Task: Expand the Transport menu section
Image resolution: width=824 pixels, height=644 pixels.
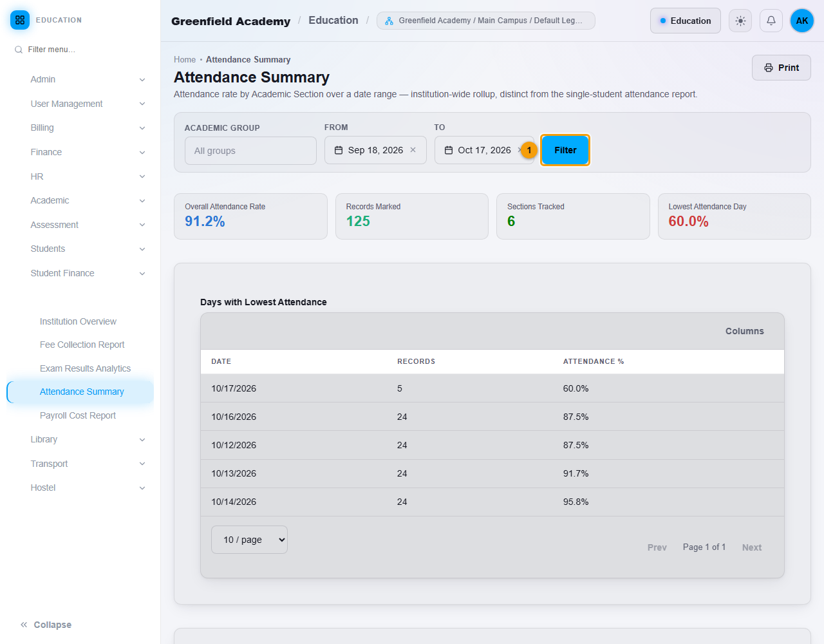Action: click(88, 464)
